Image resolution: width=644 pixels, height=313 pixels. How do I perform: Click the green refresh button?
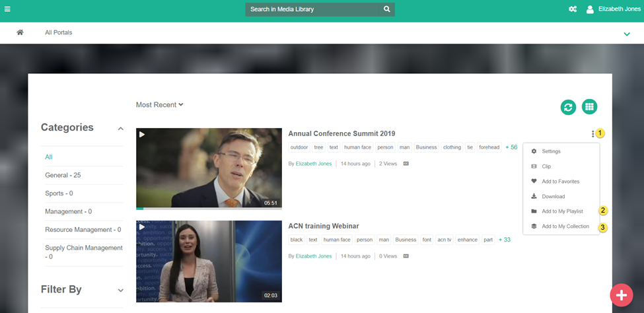568,107
